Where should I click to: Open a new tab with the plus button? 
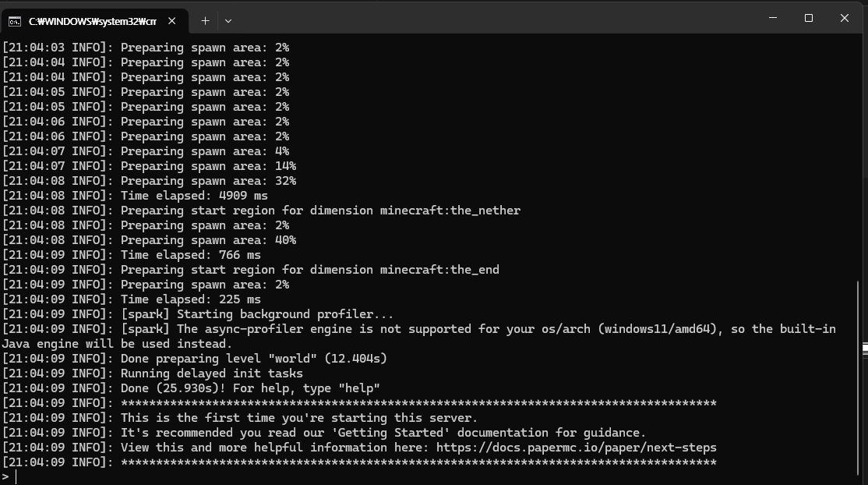(205, 21)
